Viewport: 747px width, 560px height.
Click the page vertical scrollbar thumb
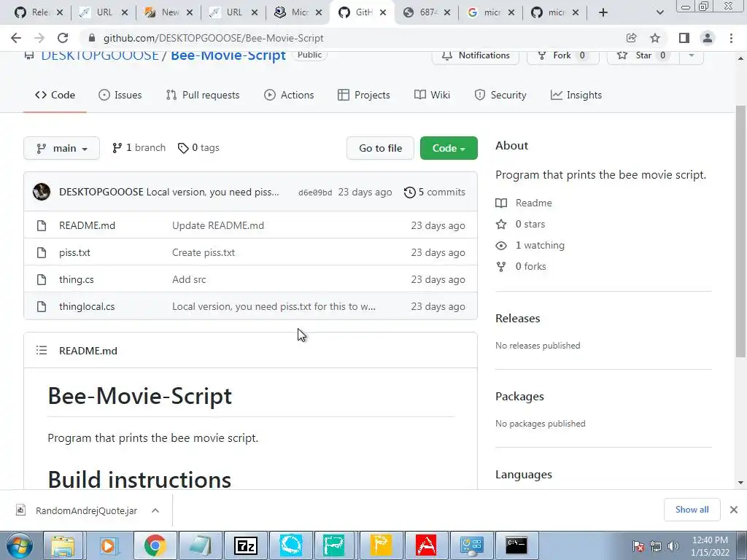pos(740,230)
